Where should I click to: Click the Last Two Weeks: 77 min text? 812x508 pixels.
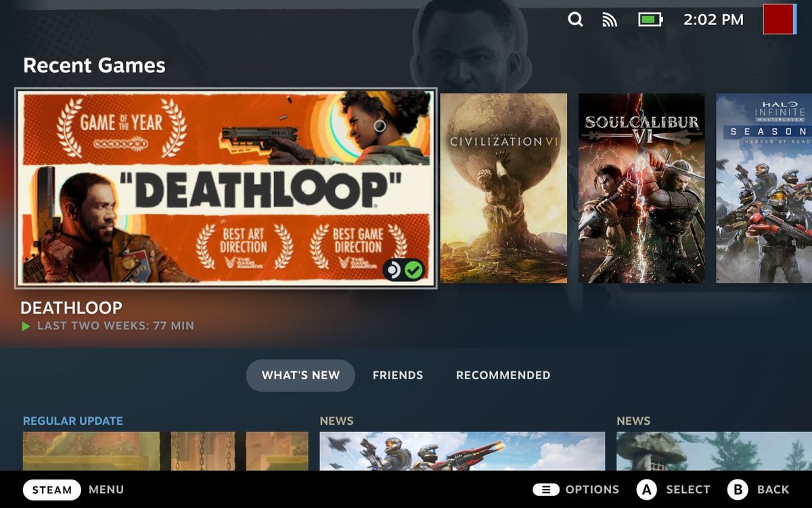point(116,326)
